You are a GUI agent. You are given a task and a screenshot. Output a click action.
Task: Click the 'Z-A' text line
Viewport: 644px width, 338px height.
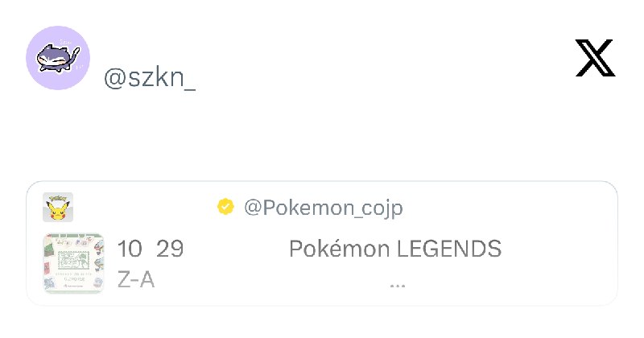pos(136,280)
